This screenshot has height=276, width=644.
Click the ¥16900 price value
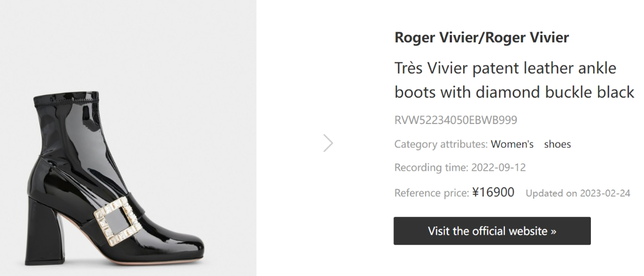click(493, 192)
